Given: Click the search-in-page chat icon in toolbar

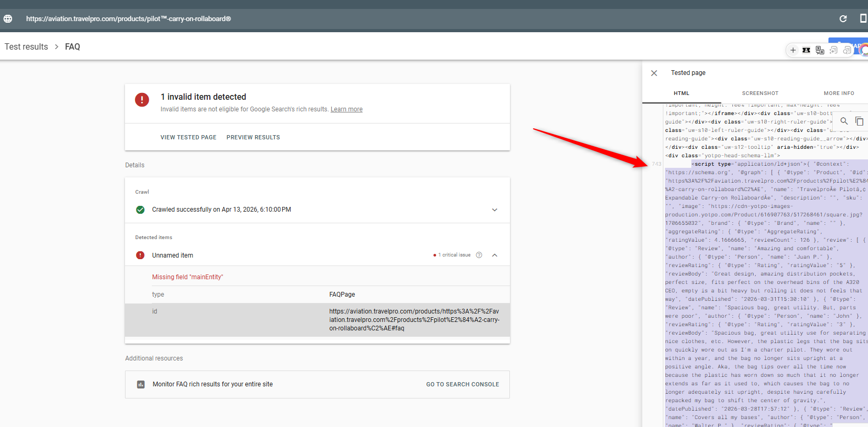Looking at the screenshot, I should coord(847,50).
